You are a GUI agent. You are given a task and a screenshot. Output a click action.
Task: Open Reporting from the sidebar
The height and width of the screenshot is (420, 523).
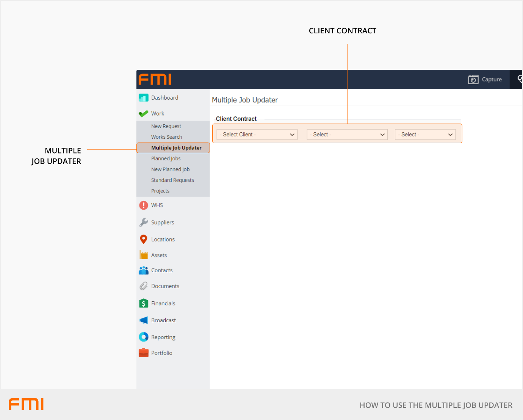(163, 337)
